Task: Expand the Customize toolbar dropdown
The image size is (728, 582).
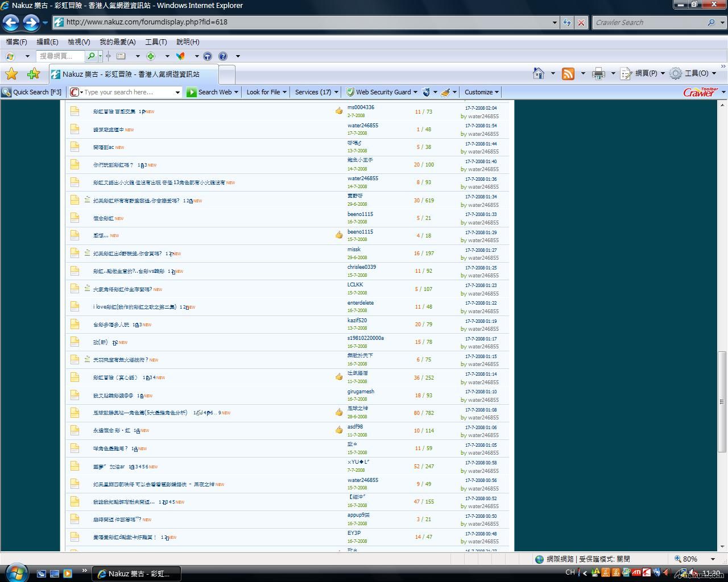Action: [x=481, y=92]
